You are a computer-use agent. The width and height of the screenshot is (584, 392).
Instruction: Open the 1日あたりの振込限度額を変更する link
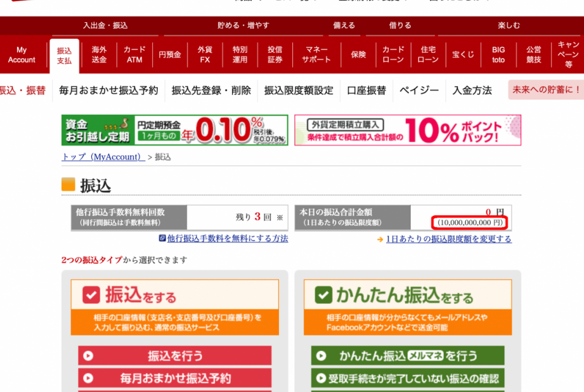(x=448, y=239)
